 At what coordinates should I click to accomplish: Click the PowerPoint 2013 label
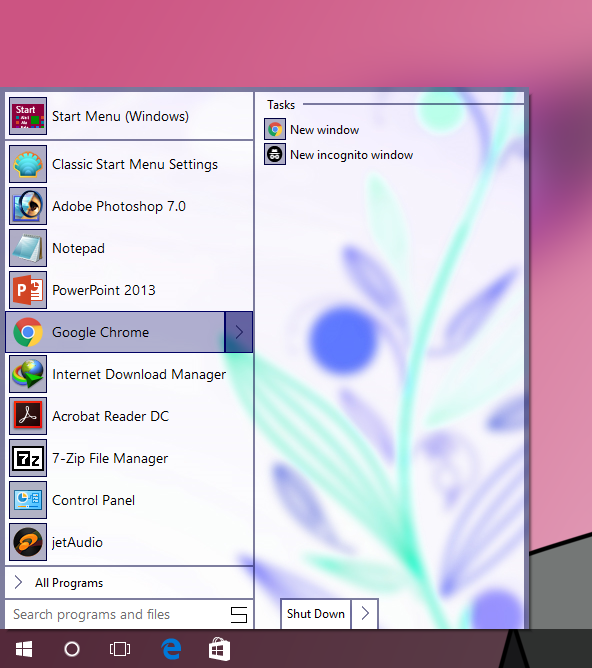tap(104, 290)
